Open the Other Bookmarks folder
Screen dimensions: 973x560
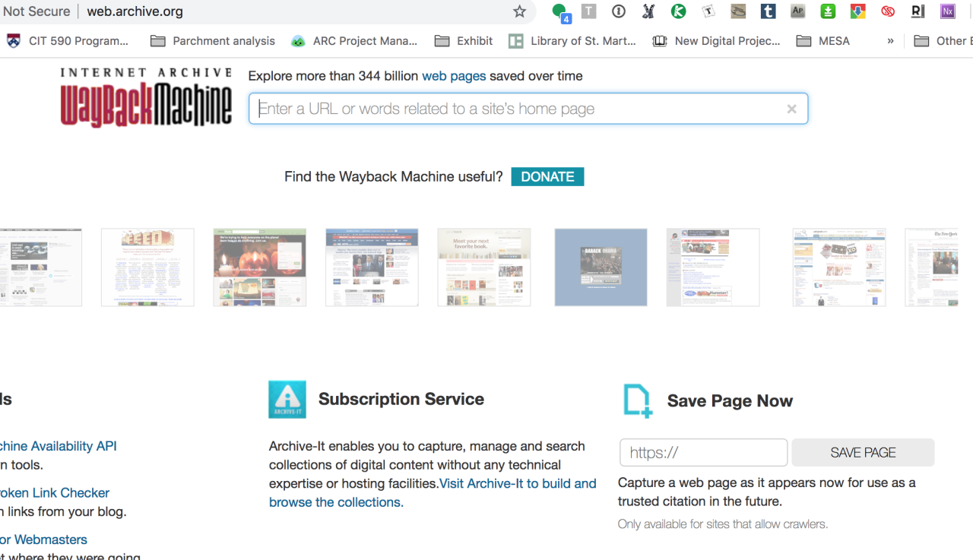(x=943, y=41)
